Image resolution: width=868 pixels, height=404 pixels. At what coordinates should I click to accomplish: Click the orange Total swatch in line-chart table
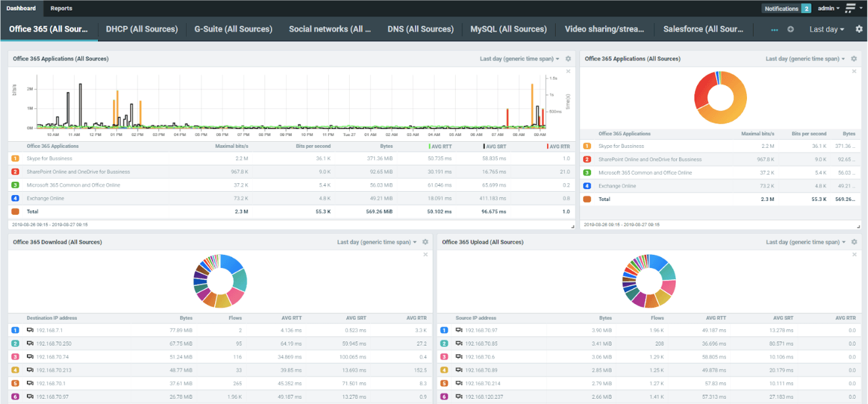coord(15,212)
